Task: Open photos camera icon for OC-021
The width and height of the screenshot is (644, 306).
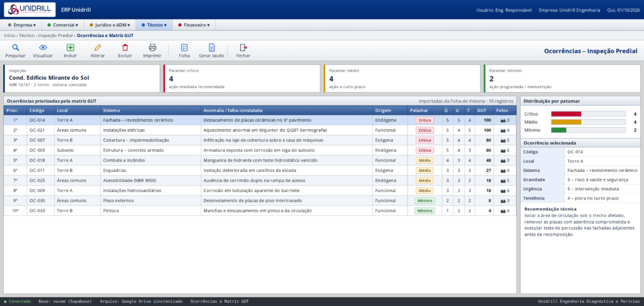Action: 502,130
